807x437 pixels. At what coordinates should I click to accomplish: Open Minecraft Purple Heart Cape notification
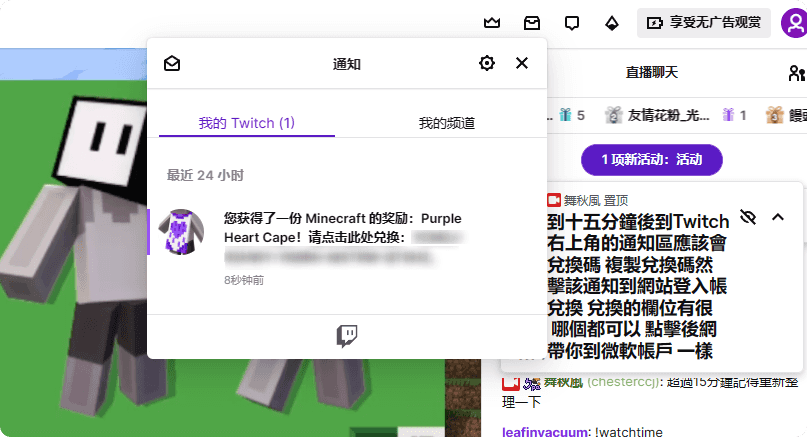347,247
